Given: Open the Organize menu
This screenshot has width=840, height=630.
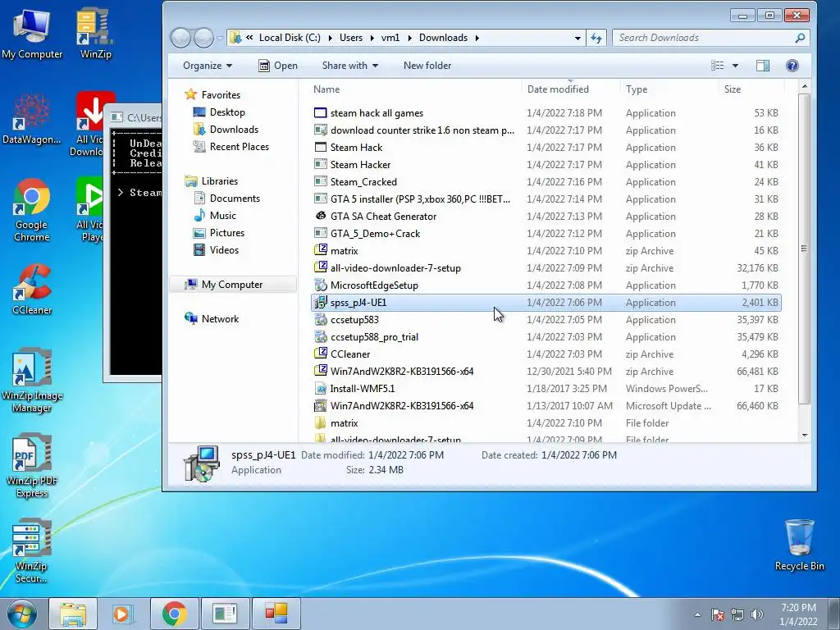Looking at the screenshot, I should pyautogui.click(x=208, y=66).
